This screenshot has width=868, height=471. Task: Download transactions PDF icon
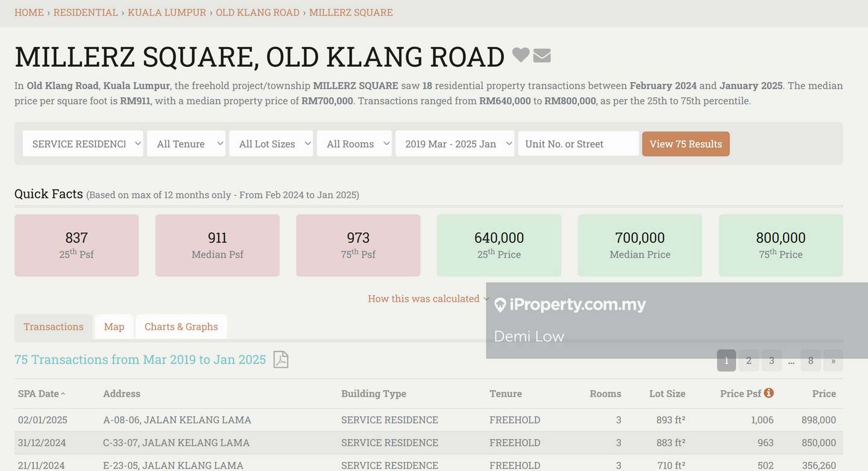(x=281, y=359)
